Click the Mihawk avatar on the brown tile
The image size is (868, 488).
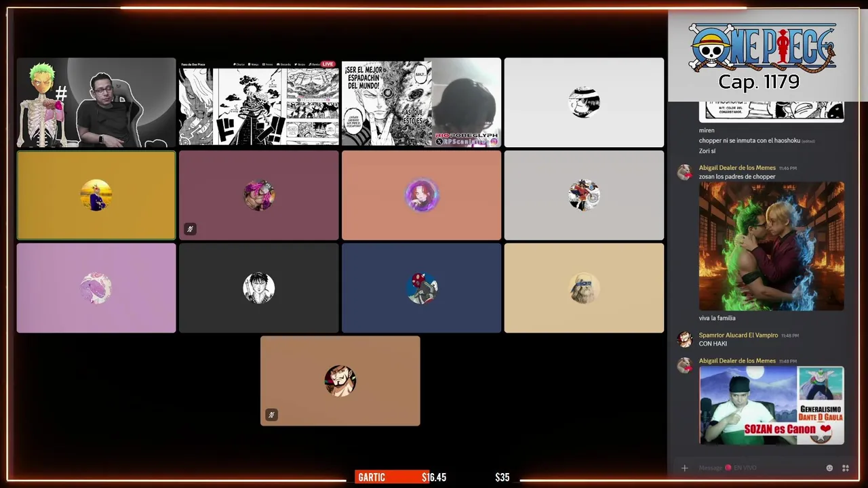pos(340,381)
